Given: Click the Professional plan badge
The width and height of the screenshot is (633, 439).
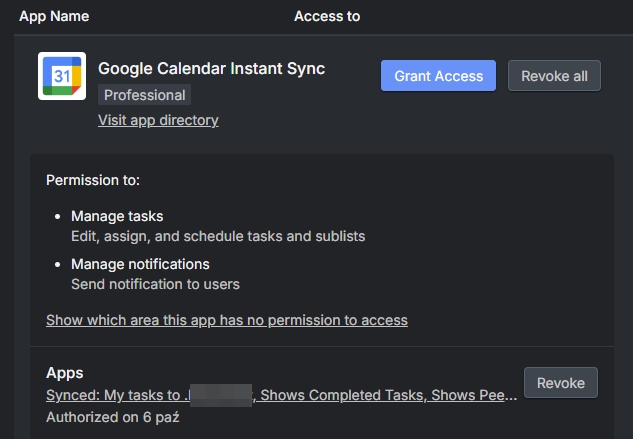Looking at the screenshot, I should coord(145,95).
